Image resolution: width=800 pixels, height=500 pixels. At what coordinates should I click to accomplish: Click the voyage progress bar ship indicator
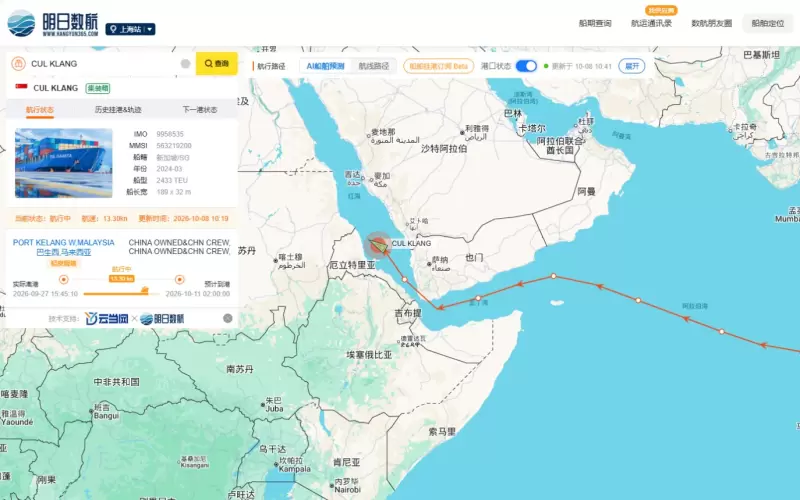tap(144, 290)
